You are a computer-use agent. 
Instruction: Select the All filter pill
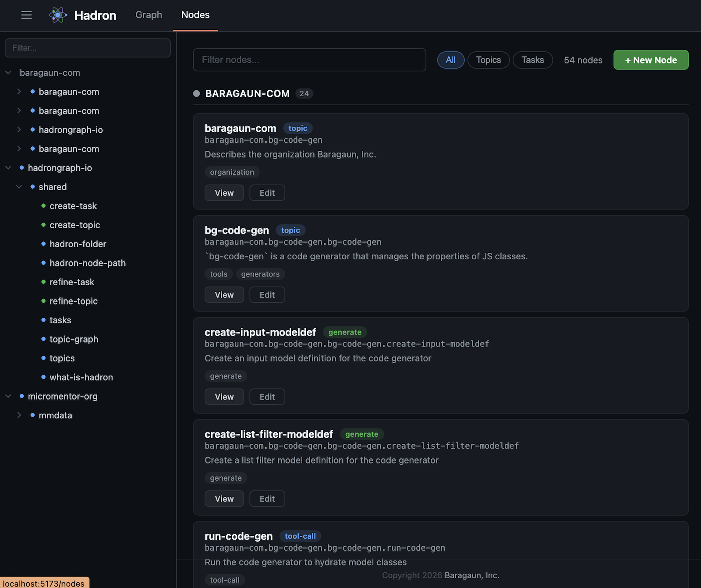450,60
